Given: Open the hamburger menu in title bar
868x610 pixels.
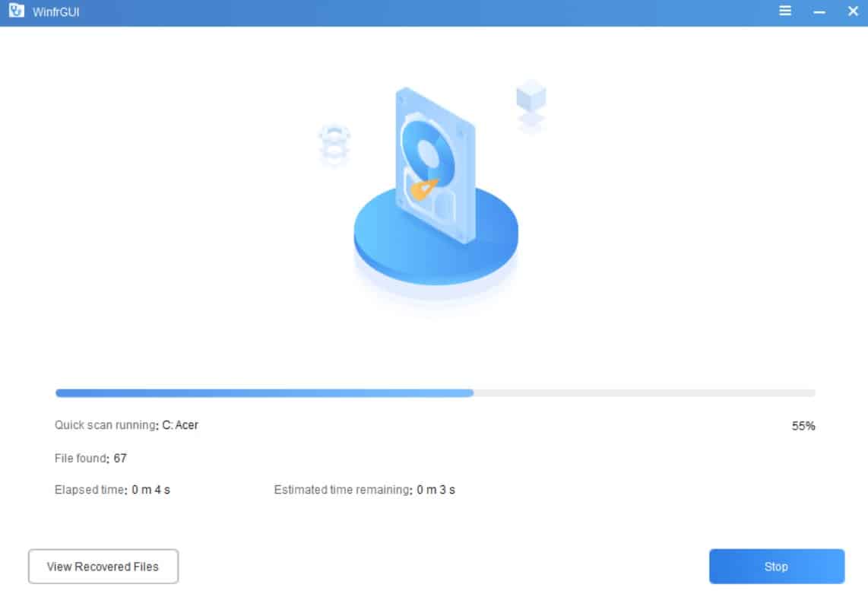Looking at the screenshot, I should 785,11.
